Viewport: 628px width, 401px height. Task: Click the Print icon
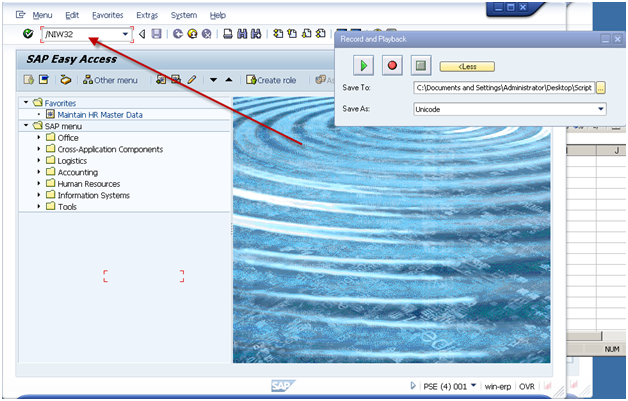(227, 34)
